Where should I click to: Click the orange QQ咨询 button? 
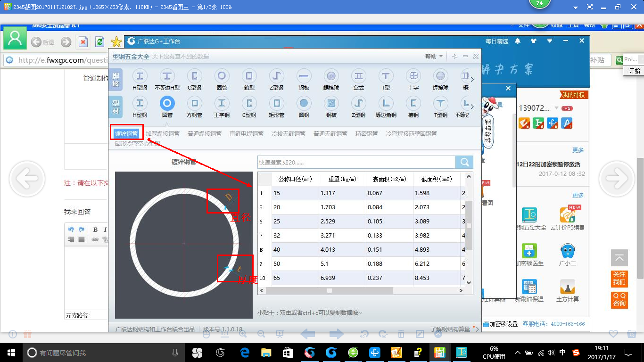[619, 299]
